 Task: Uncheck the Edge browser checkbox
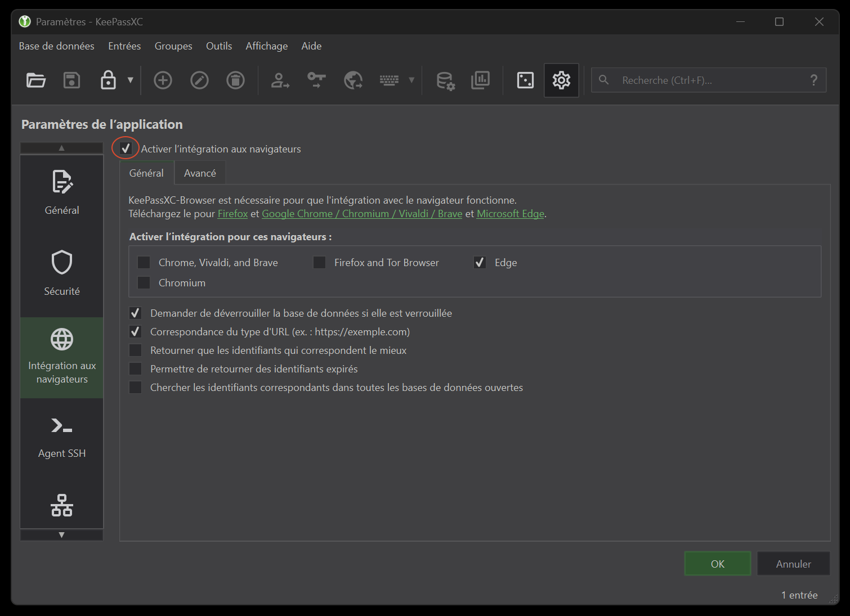(480, 263)
